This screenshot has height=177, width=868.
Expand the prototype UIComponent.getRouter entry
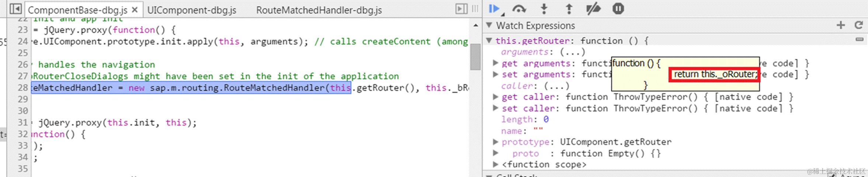(496, 142)
